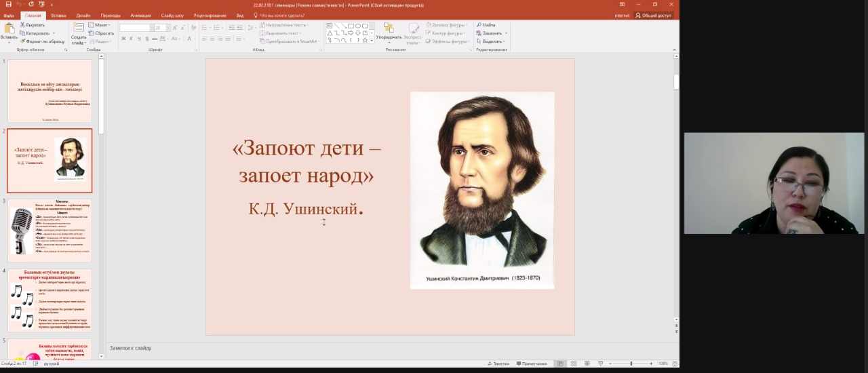
Task: Click Примечания in status bar
Action: pyautogui.click(x=532, y=364)
